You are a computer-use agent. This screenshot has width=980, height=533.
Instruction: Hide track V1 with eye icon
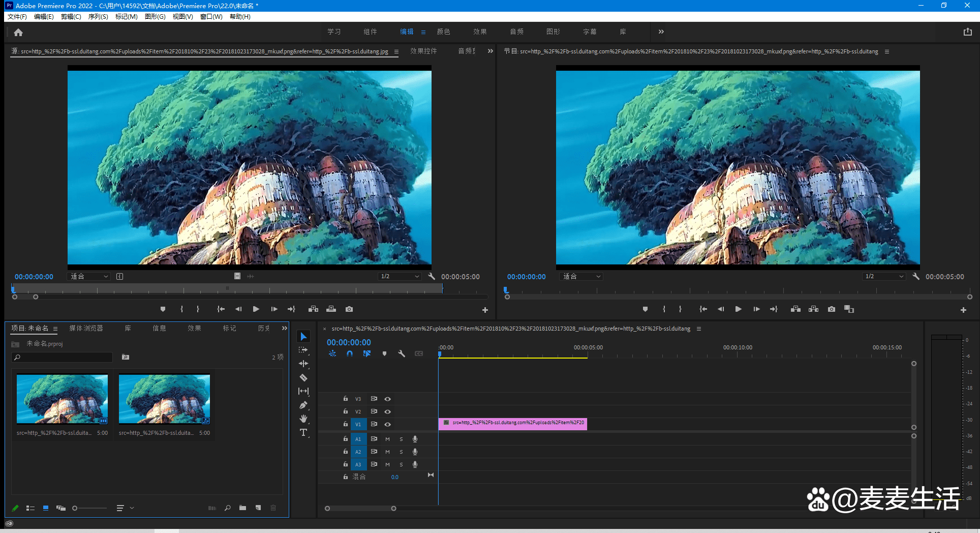pos(388,424)
